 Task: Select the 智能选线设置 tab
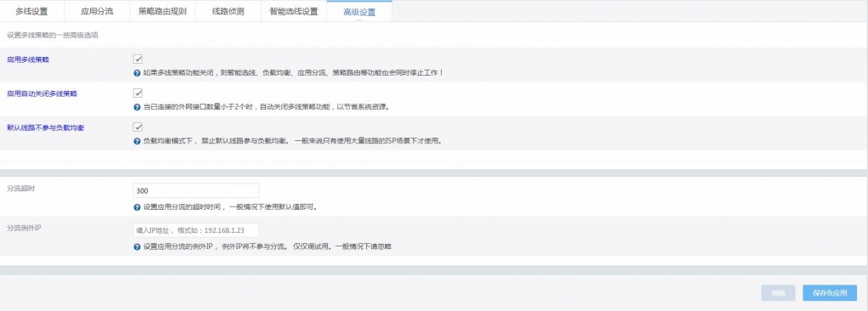point(294,11)
